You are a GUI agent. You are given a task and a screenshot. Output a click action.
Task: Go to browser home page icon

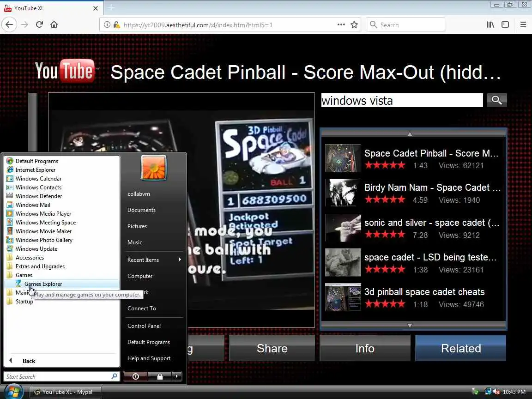[54, 24]
